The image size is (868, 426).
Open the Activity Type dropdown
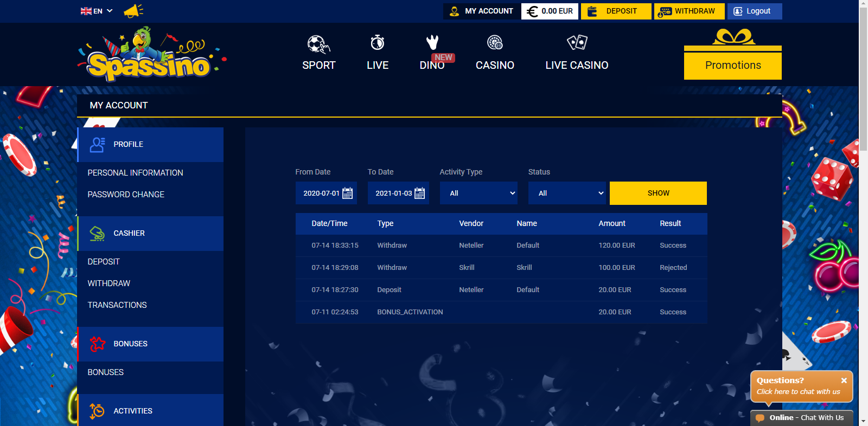(x=478, y=193)
